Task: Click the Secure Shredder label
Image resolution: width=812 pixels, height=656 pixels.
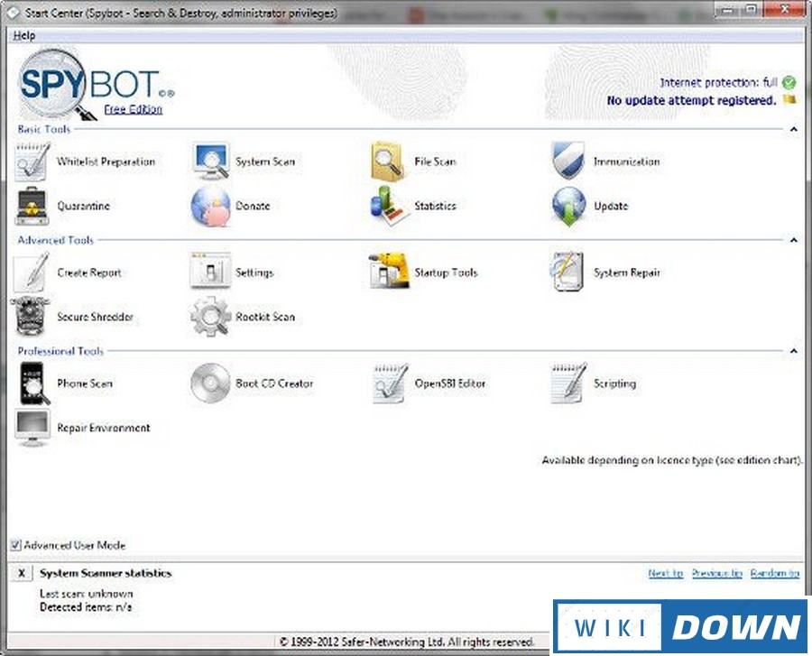Action: [x=96, y=317]
